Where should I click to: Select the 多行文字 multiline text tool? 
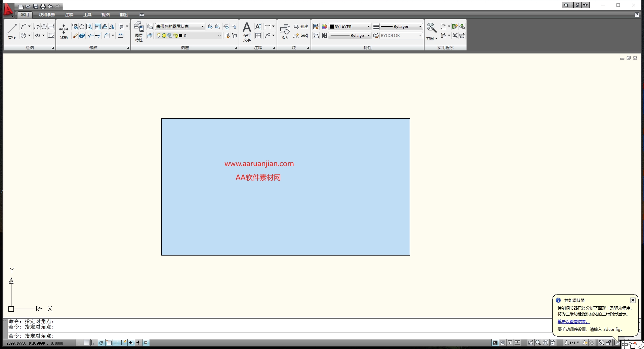point(246,31)
